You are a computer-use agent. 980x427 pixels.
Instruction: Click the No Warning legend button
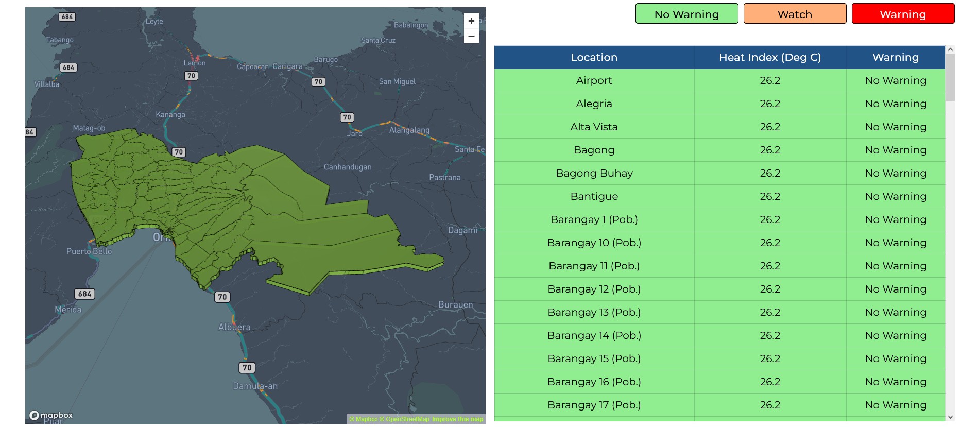point(686,14)
